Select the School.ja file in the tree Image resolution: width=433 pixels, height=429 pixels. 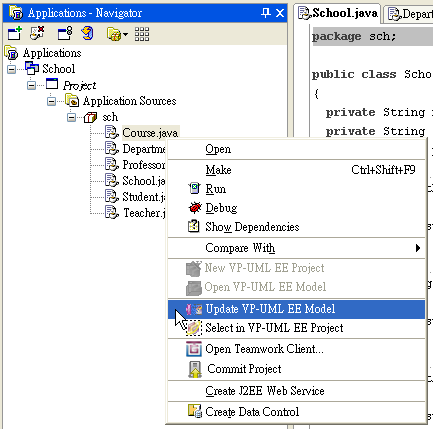coord(144,181)
